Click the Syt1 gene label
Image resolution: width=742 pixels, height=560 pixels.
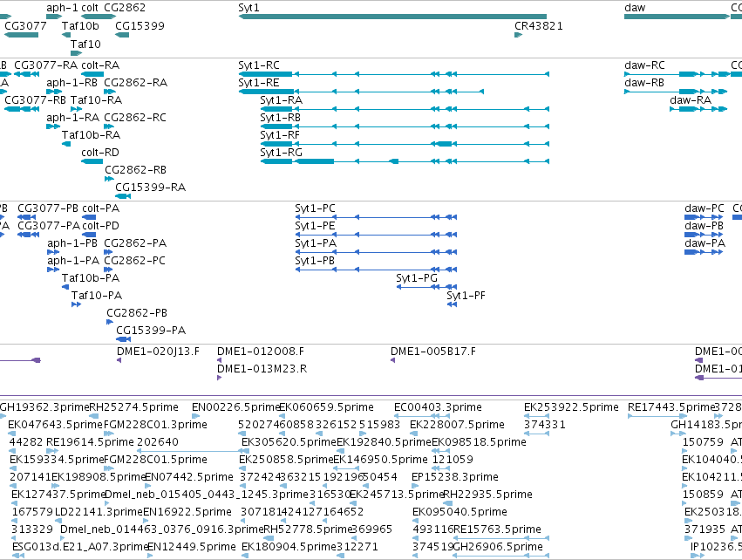248,8
